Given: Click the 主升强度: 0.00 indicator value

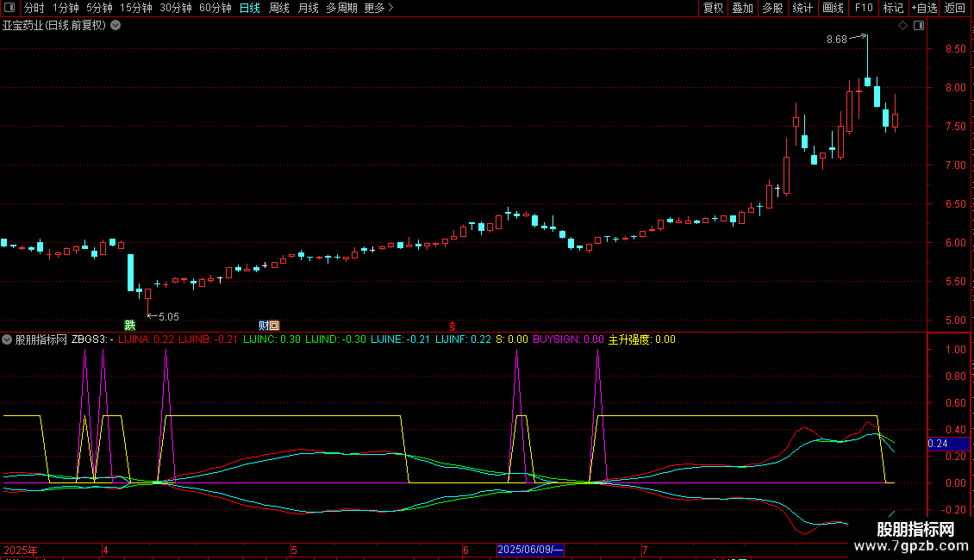Looking at the screenshot, I should pyautogui.click(x=641, y=339).
